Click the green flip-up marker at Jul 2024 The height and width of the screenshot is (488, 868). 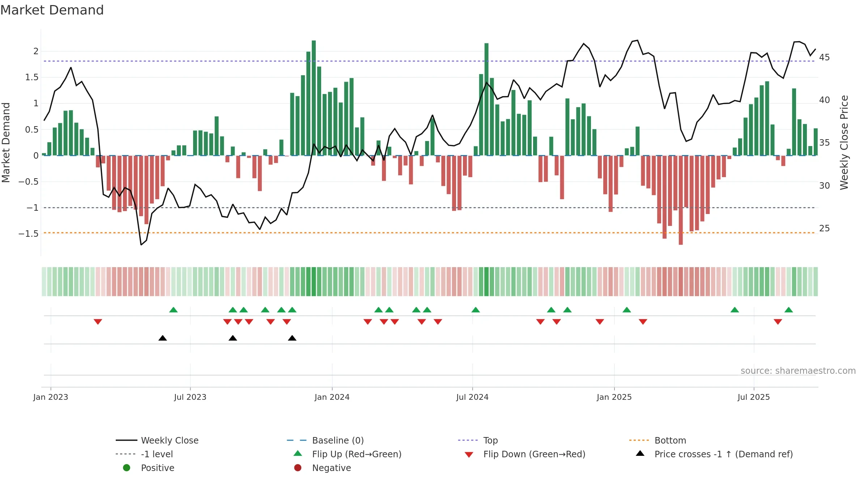click(x=476, y=309)
